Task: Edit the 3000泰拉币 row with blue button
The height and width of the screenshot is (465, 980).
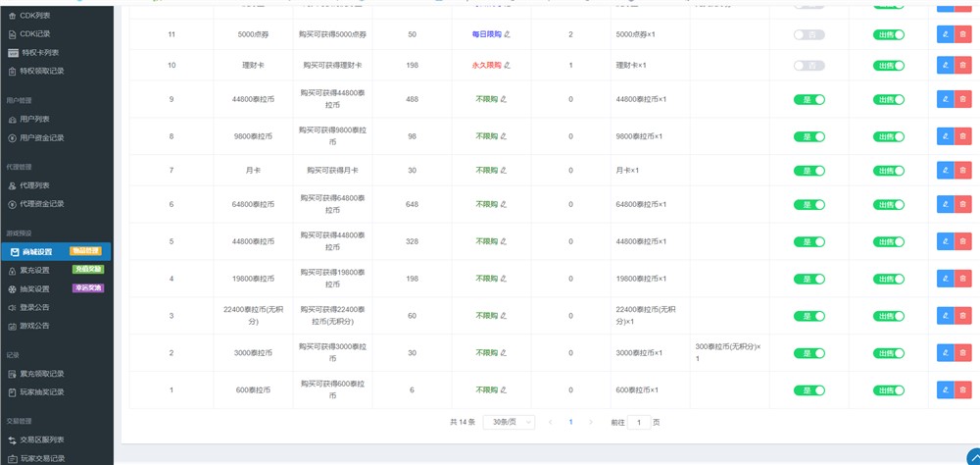Action: pos(945,353)
